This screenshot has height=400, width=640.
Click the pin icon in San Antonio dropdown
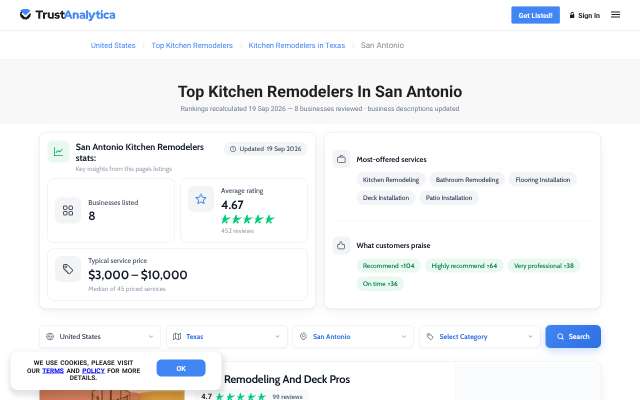(303, 336)
